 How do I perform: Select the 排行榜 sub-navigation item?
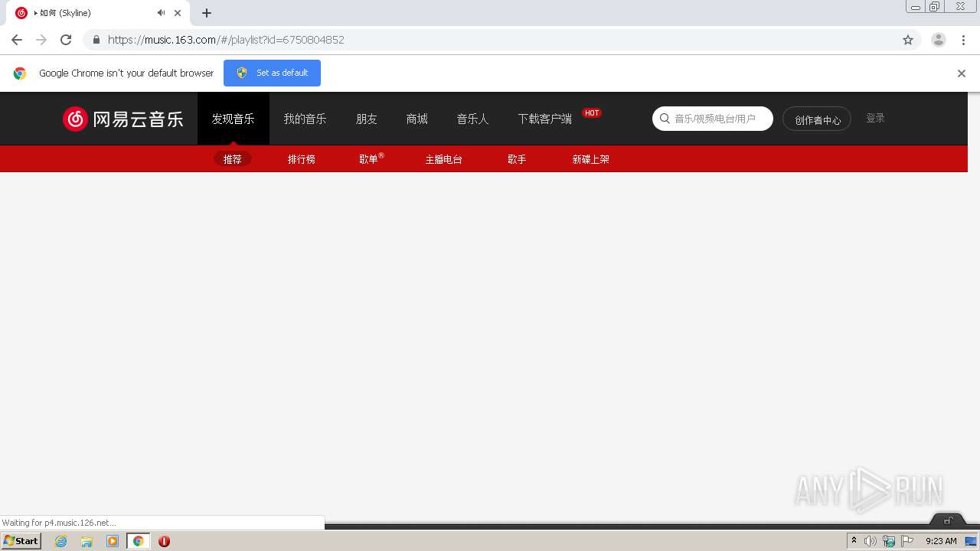(x=302, y=159)
